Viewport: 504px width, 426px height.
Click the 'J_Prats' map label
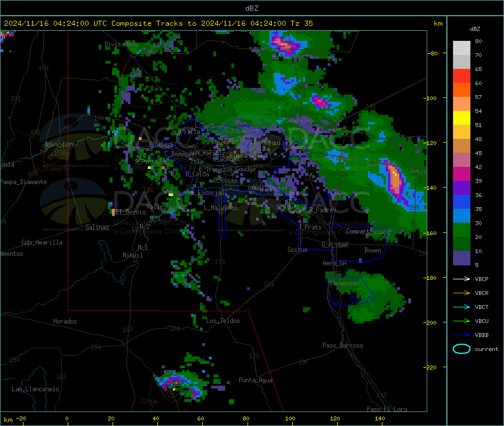(310, 227)
